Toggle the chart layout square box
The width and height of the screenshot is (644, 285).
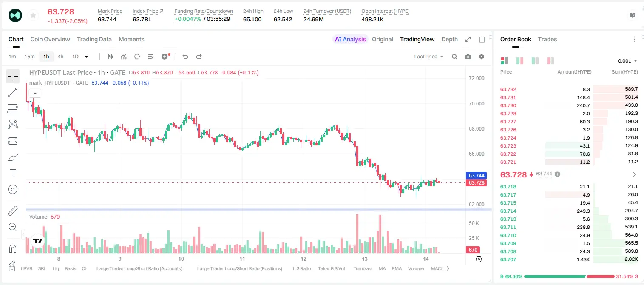[x=482, y=39]
